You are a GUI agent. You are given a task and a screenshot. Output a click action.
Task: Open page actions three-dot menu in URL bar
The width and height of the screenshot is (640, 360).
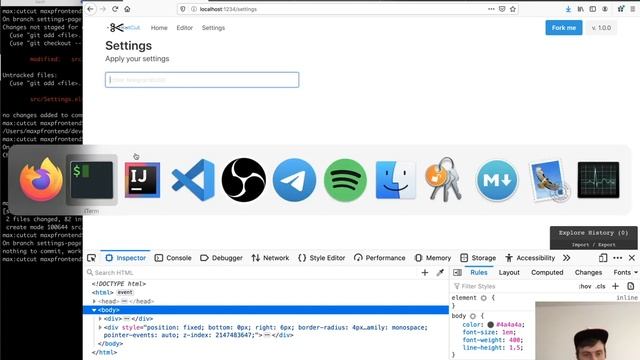[491, 9]
